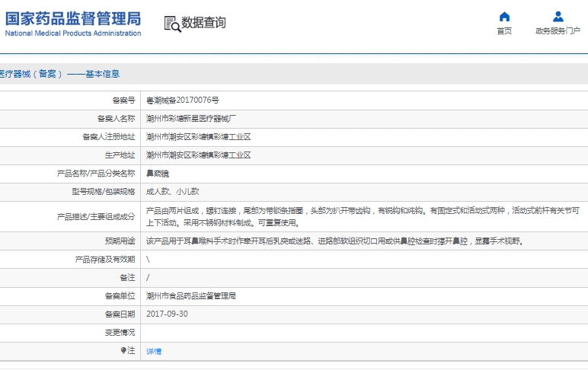Click the 产品存储及有效期 row label
The height and width of the screenshot is (370, 588).
pos(105,260)
